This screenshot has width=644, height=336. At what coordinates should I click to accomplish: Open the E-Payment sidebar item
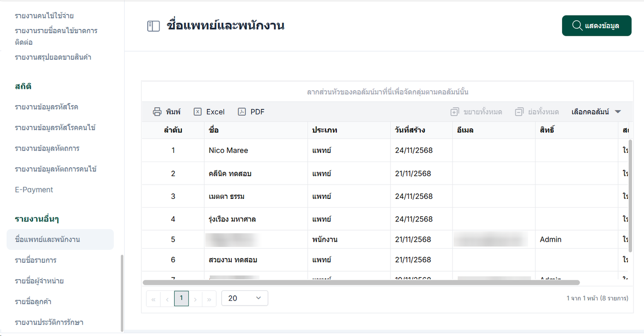[x=34, y=190]
